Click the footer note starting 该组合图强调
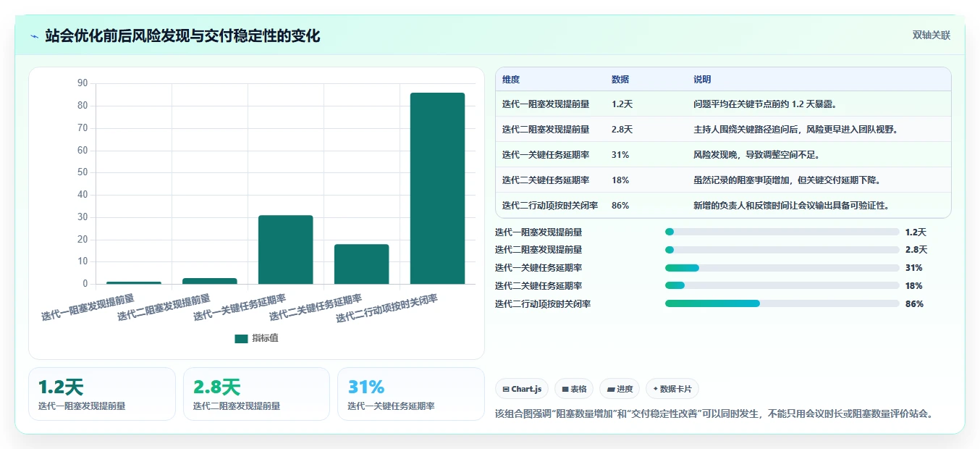 point(715,414)
